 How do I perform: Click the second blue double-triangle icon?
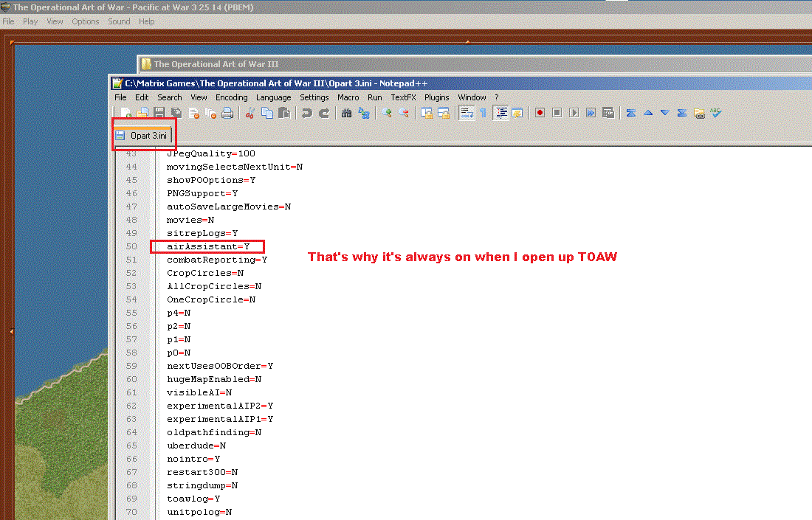pos(682,113)
